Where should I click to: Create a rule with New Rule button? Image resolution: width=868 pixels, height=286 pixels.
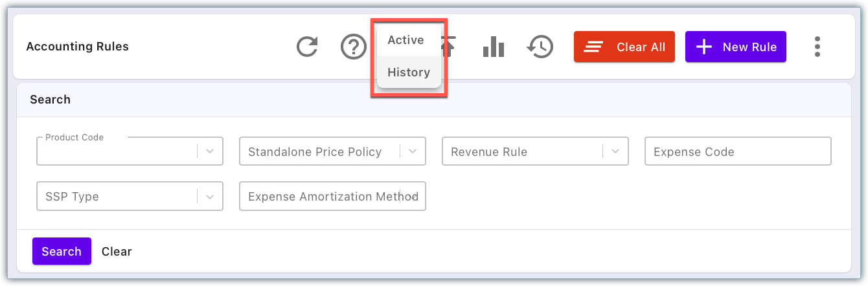(735, 47)
